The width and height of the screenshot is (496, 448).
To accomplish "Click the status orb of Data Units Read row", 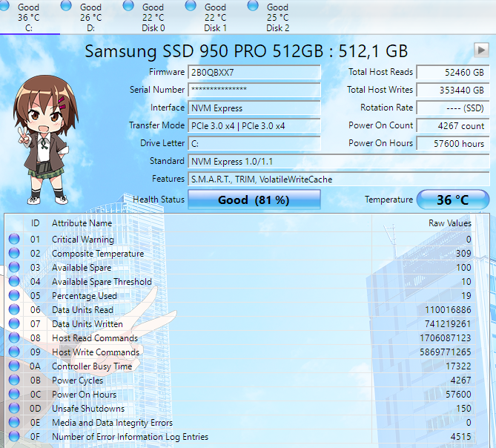I will point(14,309).
